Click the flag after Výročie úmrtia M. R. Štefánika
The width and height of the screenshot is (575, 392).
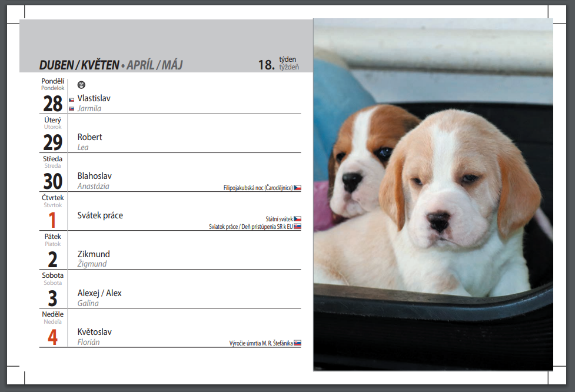tap(297, 343)
